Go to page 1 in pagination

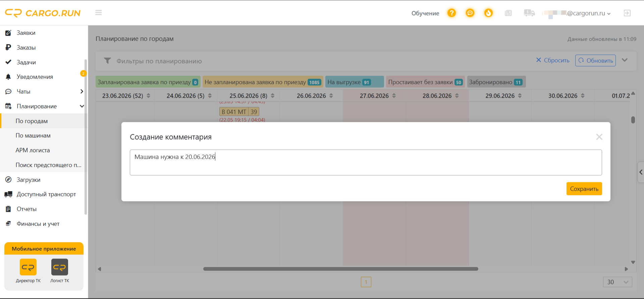366,282
